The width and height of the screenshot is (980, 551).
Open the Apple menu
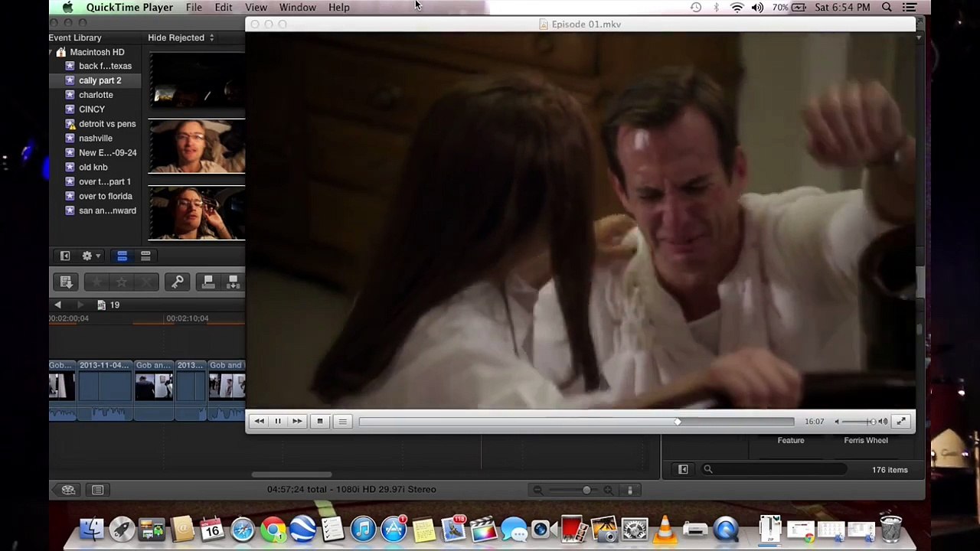[x=67, y=8]
